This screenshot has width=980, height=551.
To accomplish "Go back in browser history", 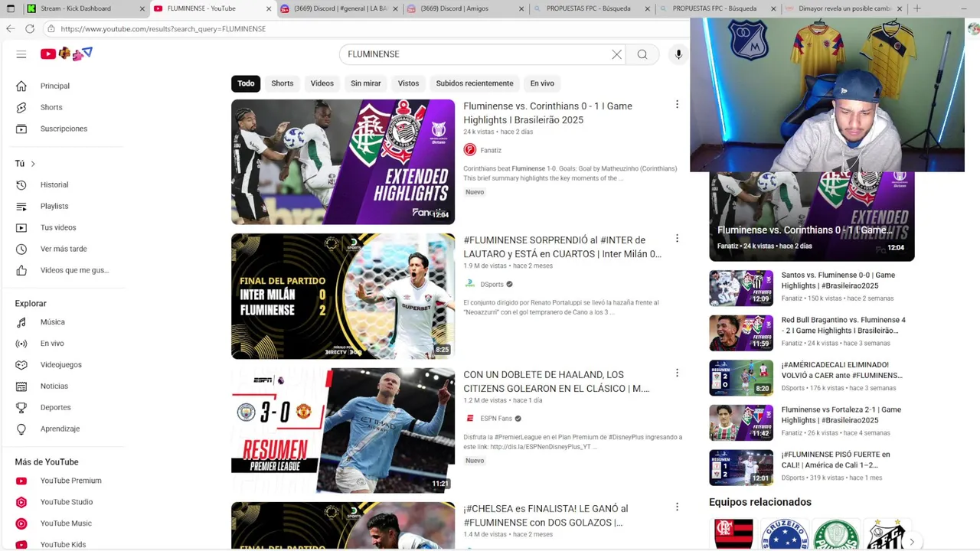I will (10, 29).
